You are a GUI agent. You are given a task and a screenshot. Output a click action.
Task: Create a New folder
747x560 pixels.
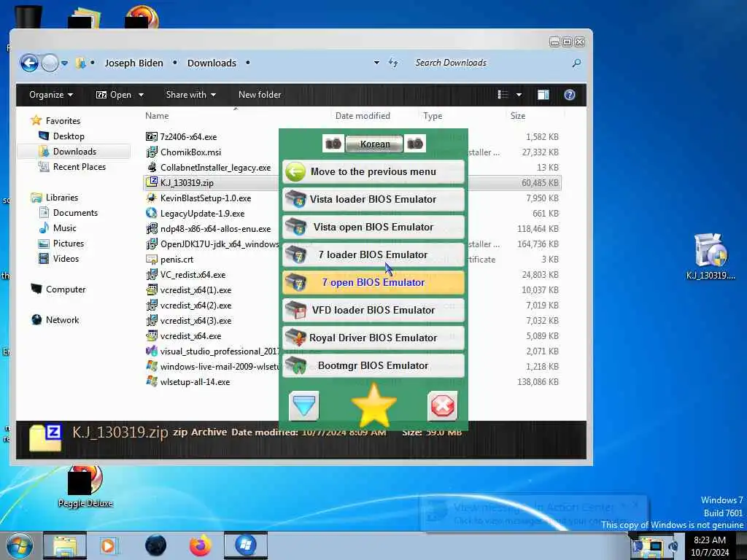(260, 95)
